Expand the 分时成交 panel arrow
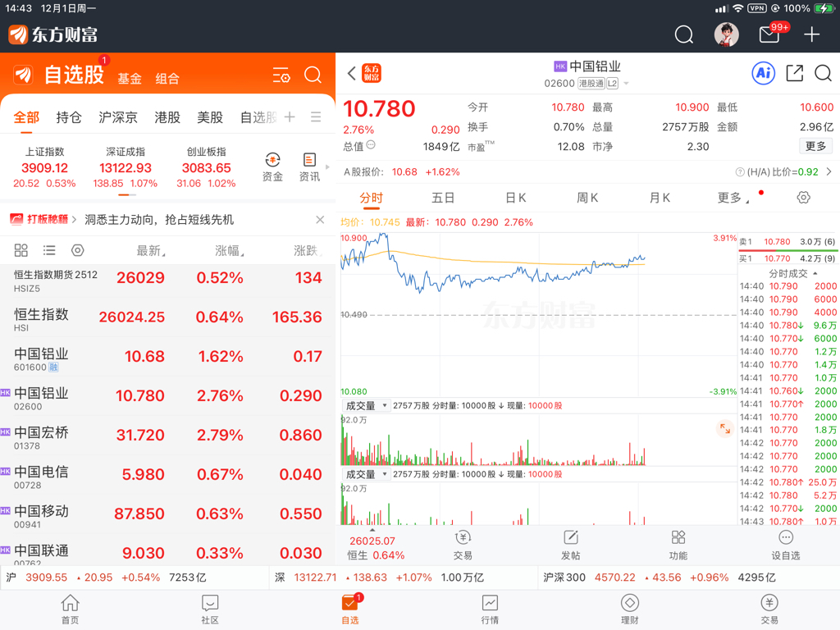The width and height of the screenshot is (840, 630). click(815, 273)
